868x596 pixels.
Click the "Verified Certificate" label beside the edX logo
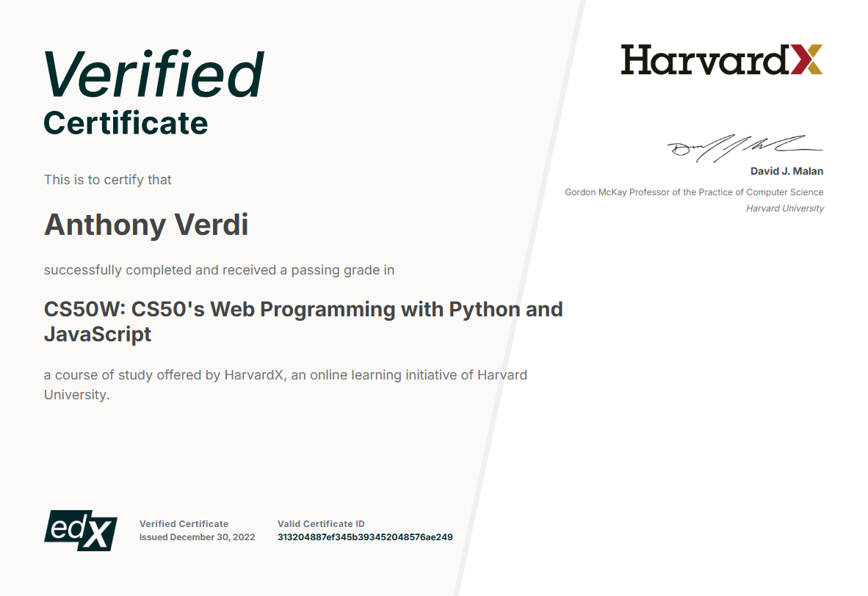click(184, 524)
